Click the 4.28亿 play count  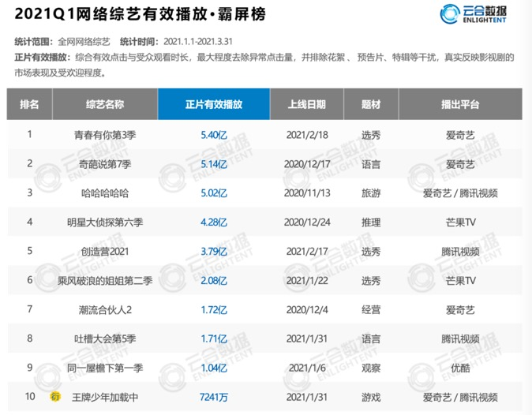click(x=214, y=222)
